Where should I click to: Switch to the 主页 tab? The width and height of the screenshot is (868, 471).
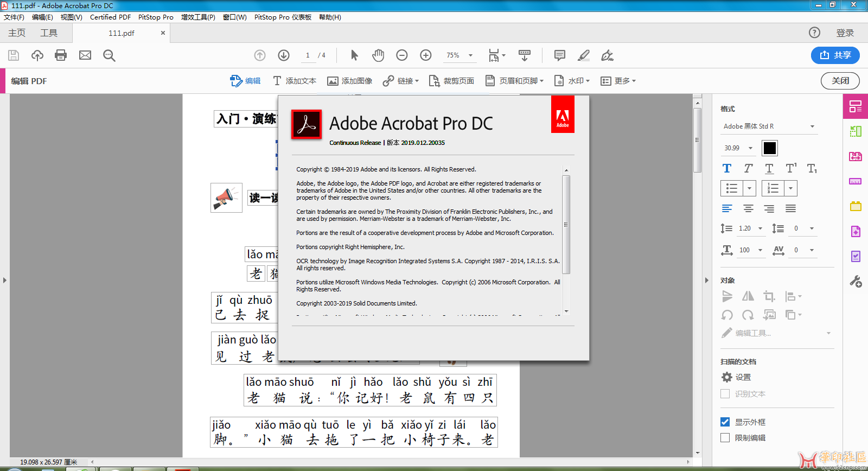point(17,33)
